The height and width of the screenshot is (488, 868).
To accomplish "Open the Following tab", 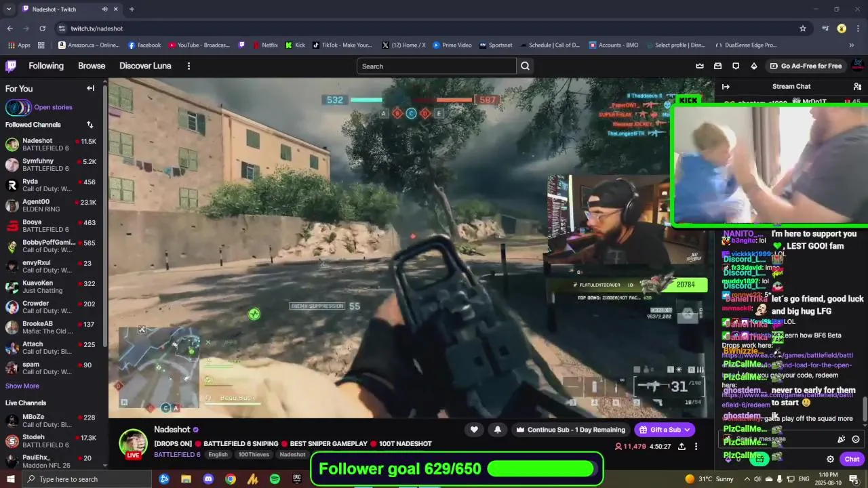I will click(46, 66).
